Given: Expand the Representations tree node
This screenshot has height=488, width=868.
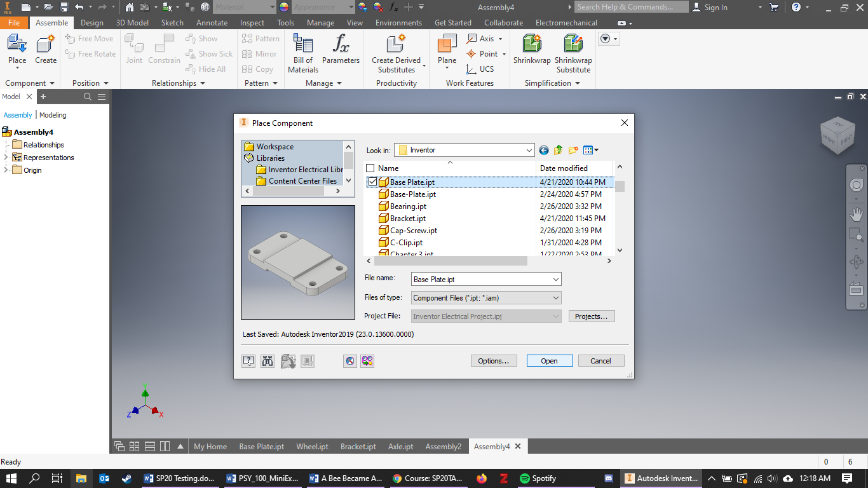Looking at the screenshot, I should tap(6, 158).
